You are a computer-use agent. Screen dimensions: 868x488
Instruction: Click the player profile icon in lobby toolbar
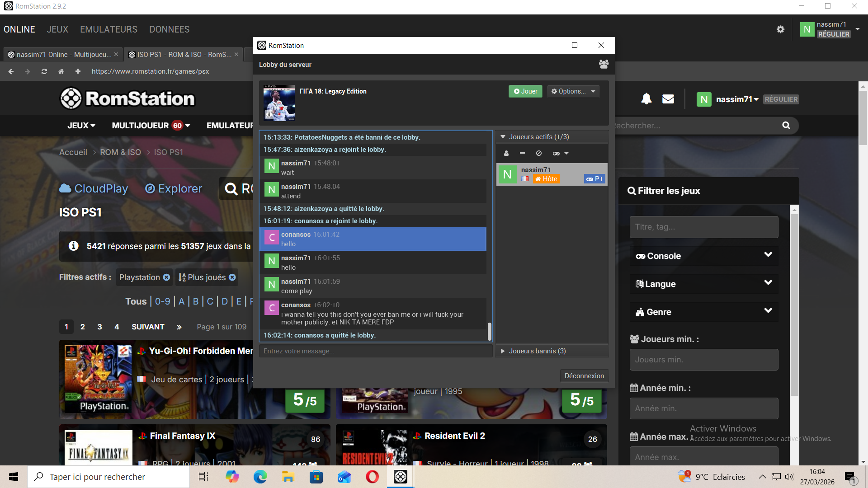click(506, 153)
